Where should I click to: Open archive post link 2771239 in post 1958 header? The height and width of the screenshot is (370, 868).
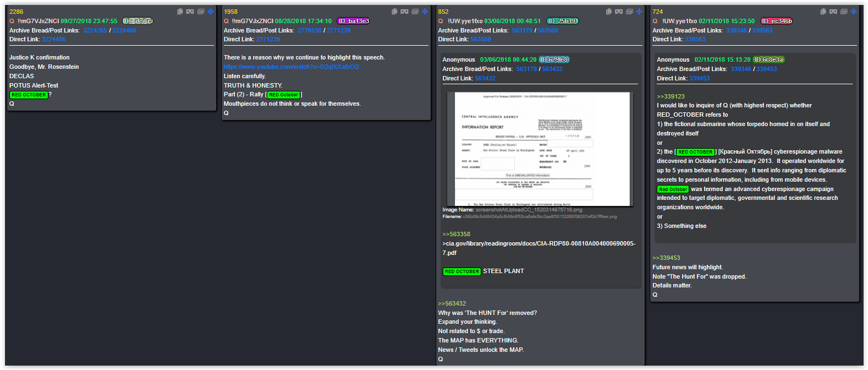338,30
